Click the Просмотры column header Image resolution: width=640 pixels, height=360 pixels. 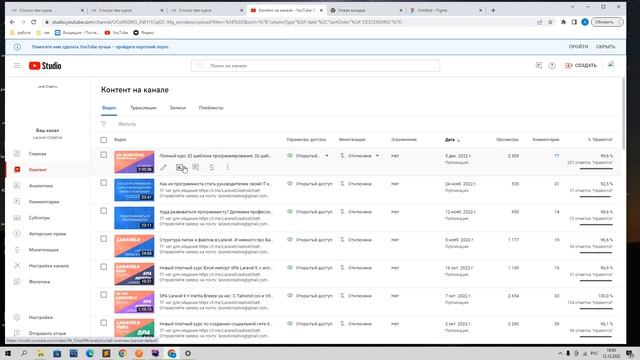(x=507, y=140)
